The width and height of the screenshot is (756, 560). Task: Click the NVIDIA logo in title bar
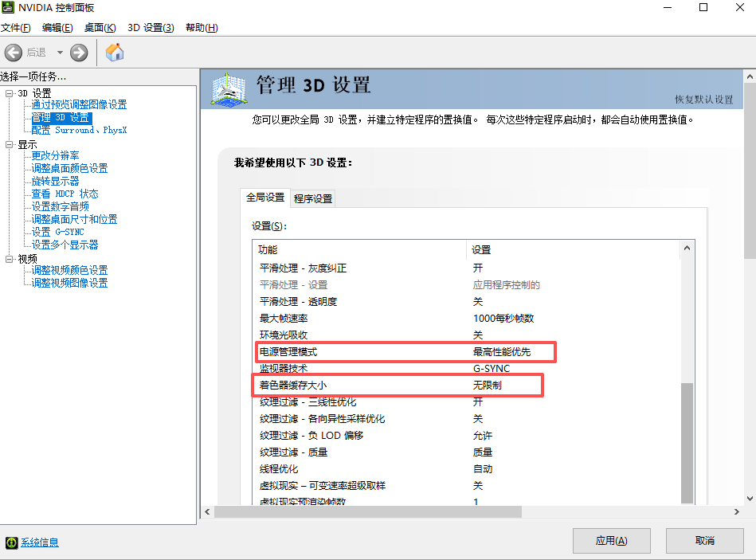(x=9, y=8)
